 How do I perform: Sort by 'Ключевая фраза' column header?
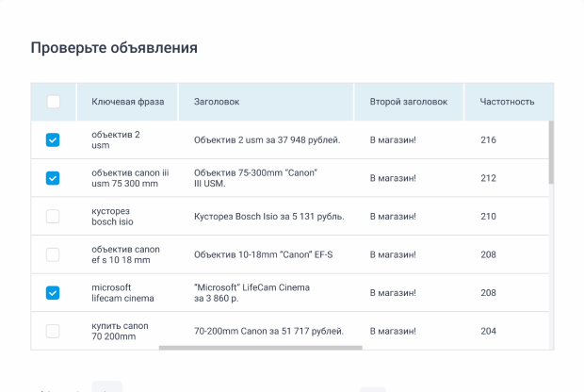click(127, 102)
